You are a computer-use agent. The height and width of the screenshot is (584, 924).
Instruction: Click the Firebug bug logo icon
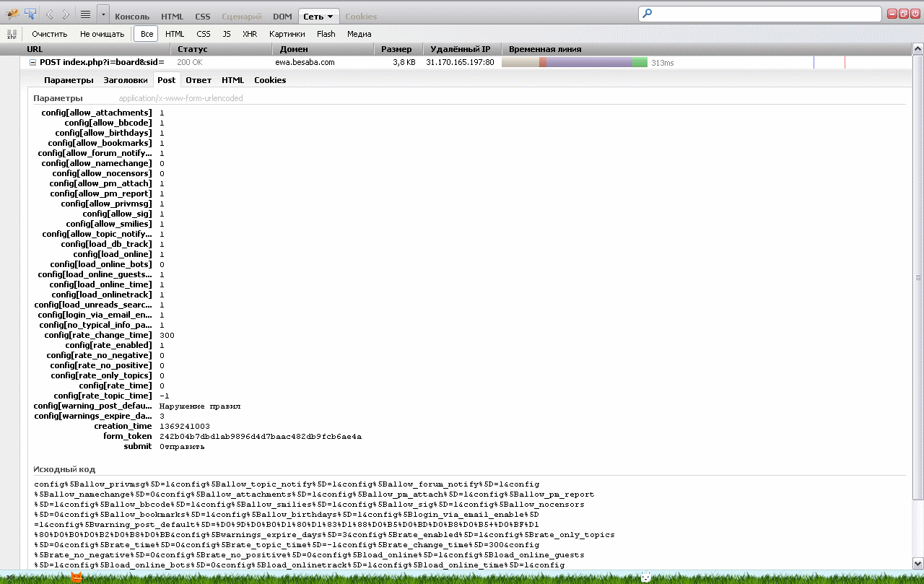point(12,14)
